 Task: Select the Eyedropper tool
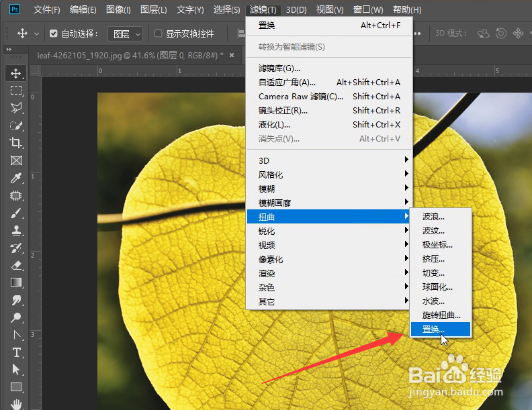tap(15, 178)
